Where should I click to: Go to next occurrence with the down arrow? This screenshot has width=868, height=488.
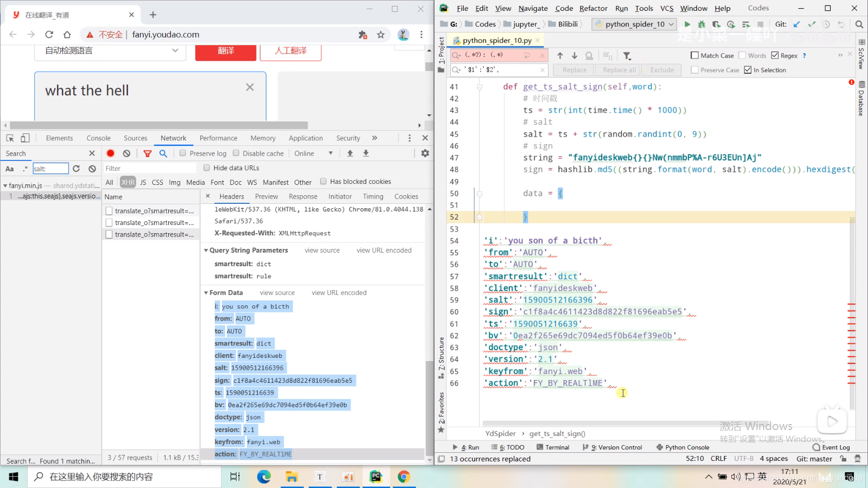575,55
